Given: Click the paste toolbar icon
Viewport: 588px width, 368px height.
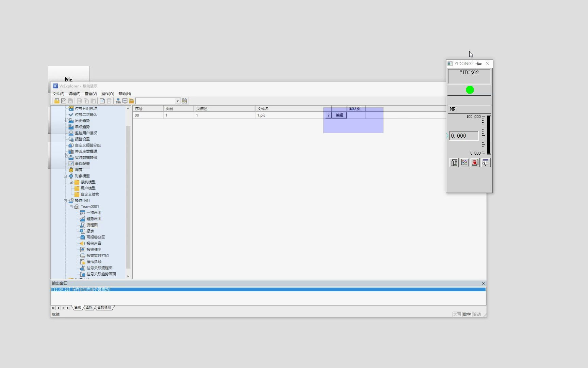Looking at the screenshot, I should click(x=93, y=101).
